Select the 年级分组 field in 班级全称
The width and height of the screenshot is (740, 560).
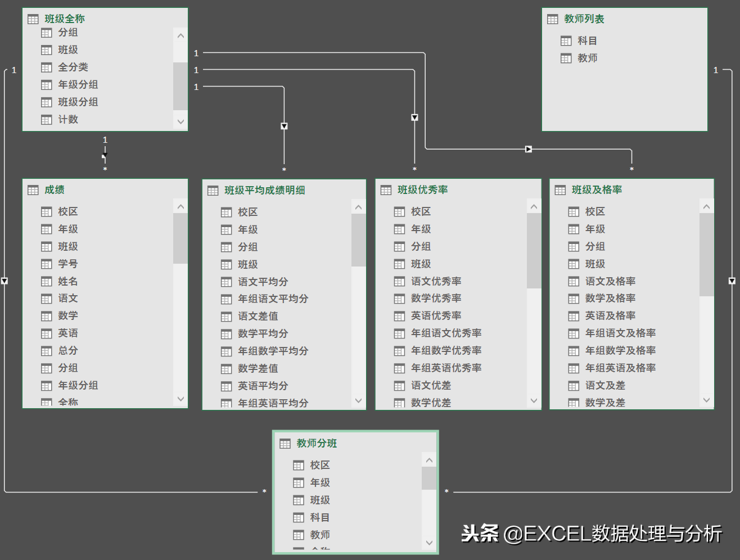78,85
